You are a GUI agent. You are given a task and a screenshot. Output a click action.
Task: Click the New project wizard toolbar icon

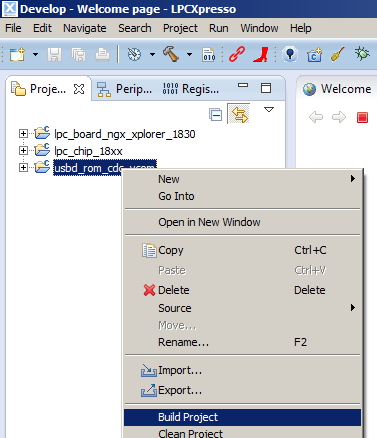pyautogui.click(x=17, y=54)
